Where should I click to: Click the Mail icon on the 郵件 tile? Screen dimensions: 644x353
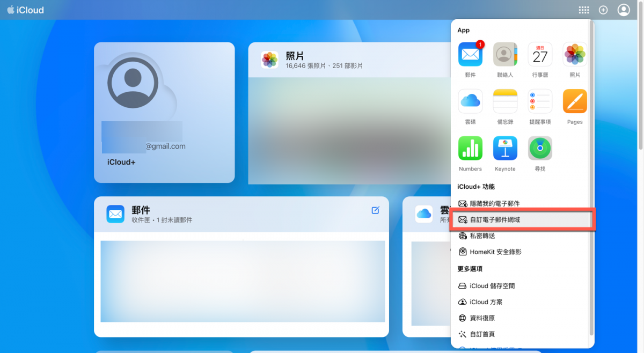click(115, 214)
